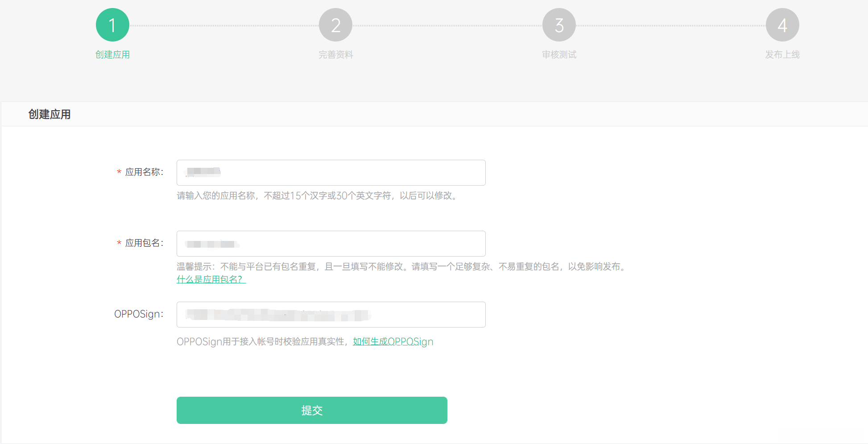Open the 如何生成OPPOSign link
Viewport: 868px width, 444px height.
392,341
